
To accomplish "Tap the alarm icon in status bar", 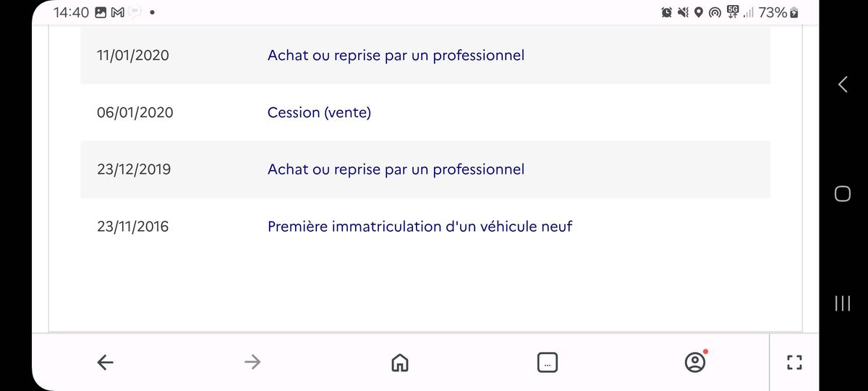I will (666, 12).
